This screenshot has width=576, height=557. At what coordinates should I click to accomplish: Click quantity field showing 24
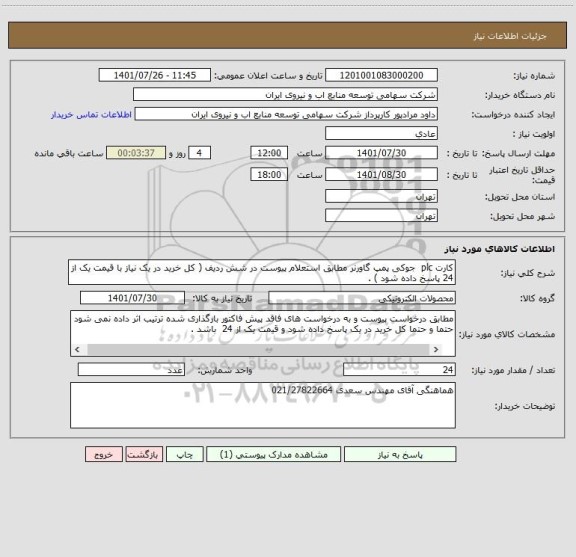point(399,370)
